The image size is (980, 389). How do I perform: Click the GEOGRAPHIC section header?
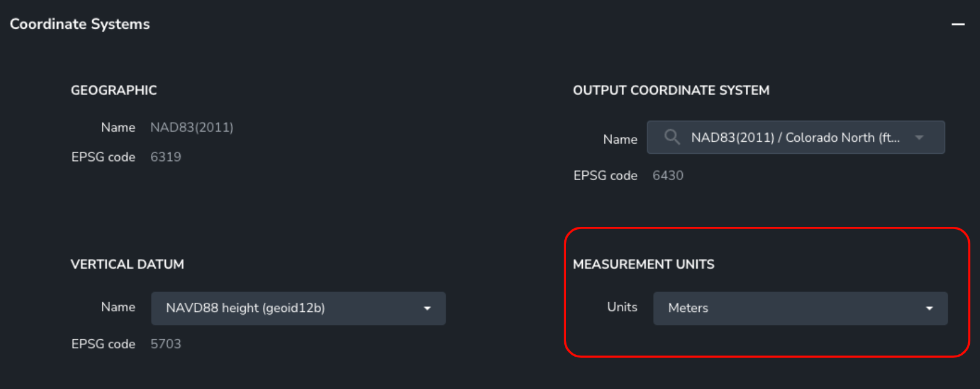coord(114,90)
